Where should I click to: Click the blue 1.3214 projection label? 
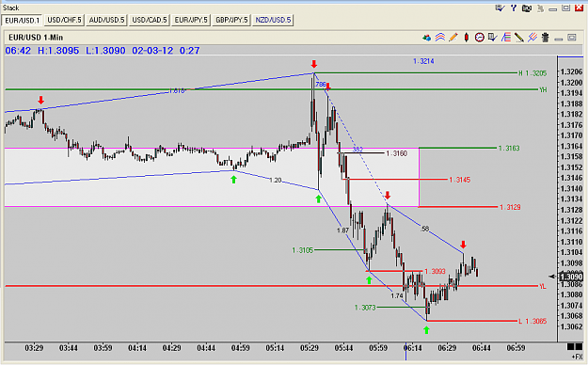pyautogui.click(x=423, y=61)
